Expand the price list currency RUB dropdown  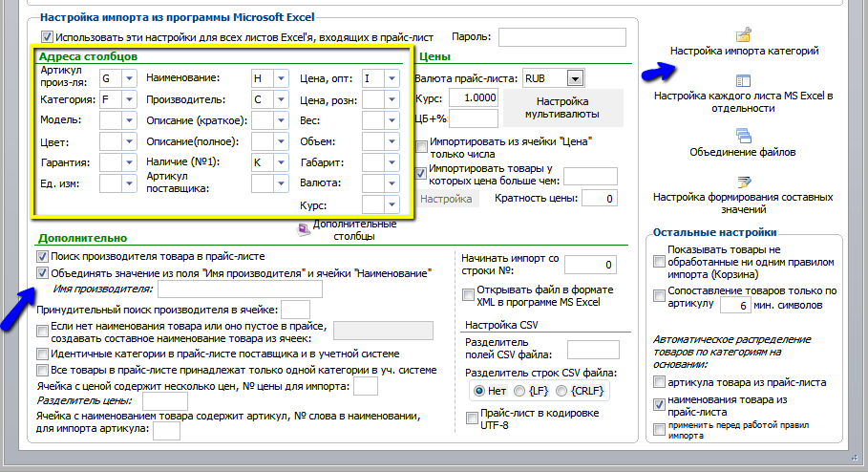click(x=575, y=78)
